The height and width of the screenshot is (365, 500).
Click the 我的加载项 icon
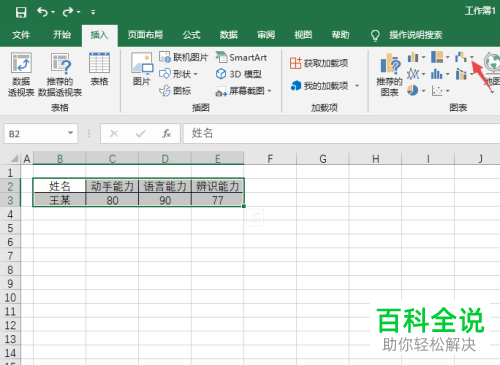(x=296, y=86)
